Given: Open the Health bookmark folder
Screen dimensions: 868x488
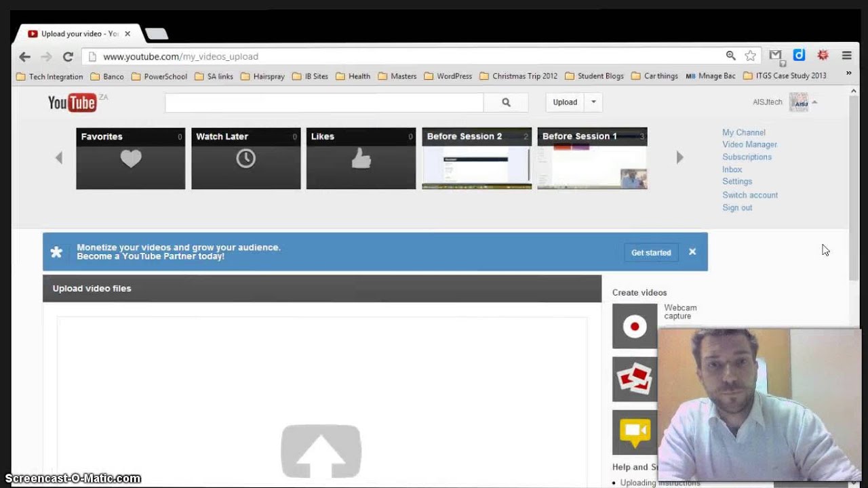Looking at the screenshot, I should tap(353, 77).
